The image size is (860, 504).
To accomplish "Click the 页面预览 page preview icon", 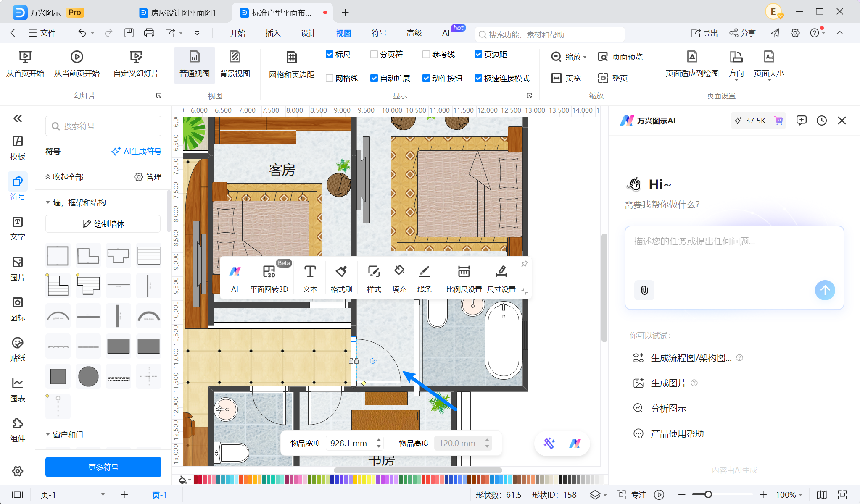I will pos(603,57).
